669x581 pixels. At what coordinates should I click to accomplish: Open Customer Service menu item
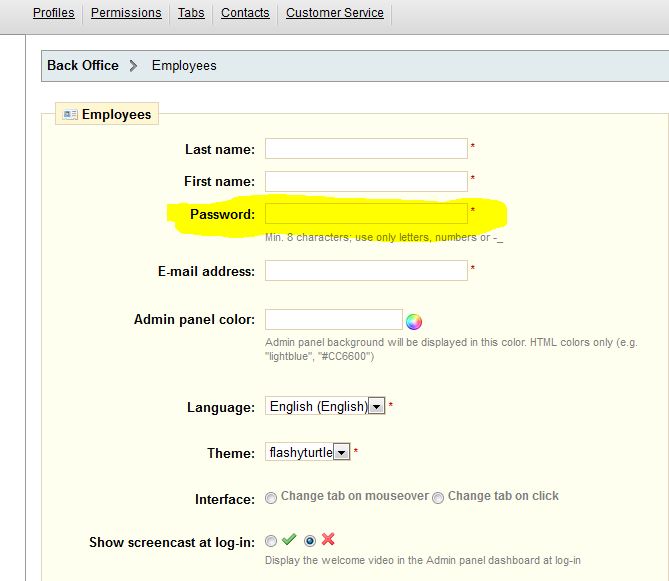[335, 13]
